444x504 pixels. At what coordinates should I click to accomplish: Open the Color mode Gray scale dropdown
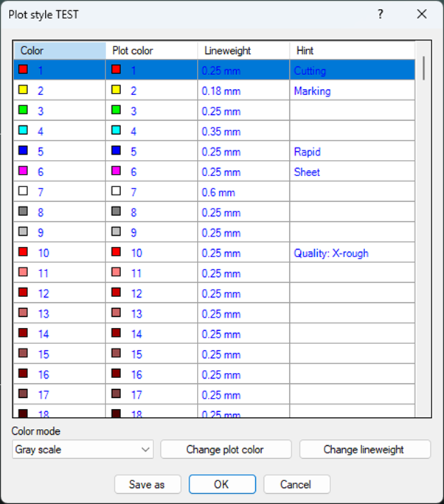click(x=83, y=449)
